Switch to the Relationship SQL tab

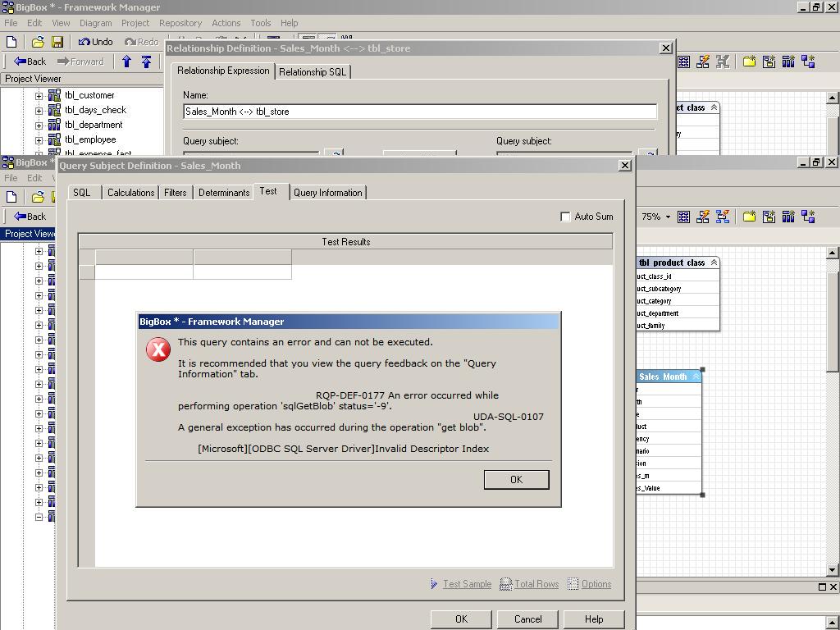313,71
